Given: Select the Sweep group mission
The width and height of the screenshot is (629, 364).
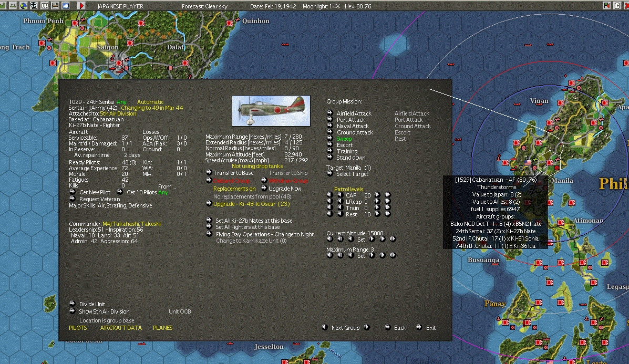Looking at the screenshot, I should 344,139.
